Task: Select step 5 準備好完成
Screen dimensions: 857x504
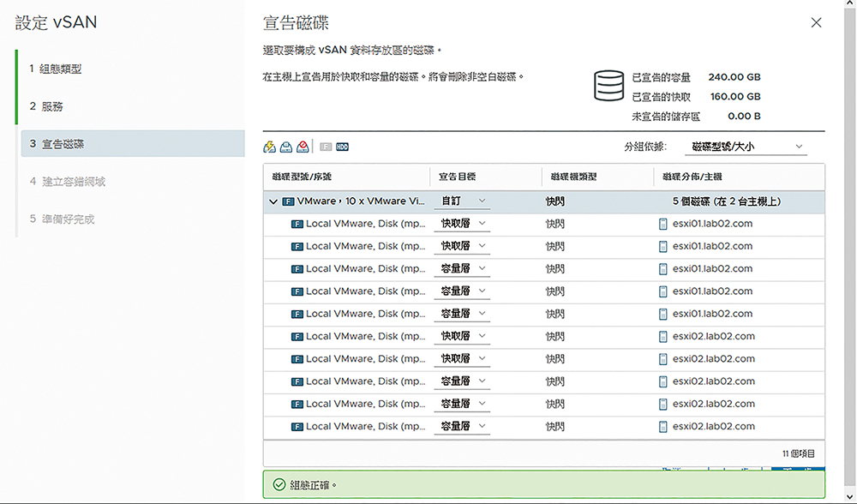Action: point(63,219)
